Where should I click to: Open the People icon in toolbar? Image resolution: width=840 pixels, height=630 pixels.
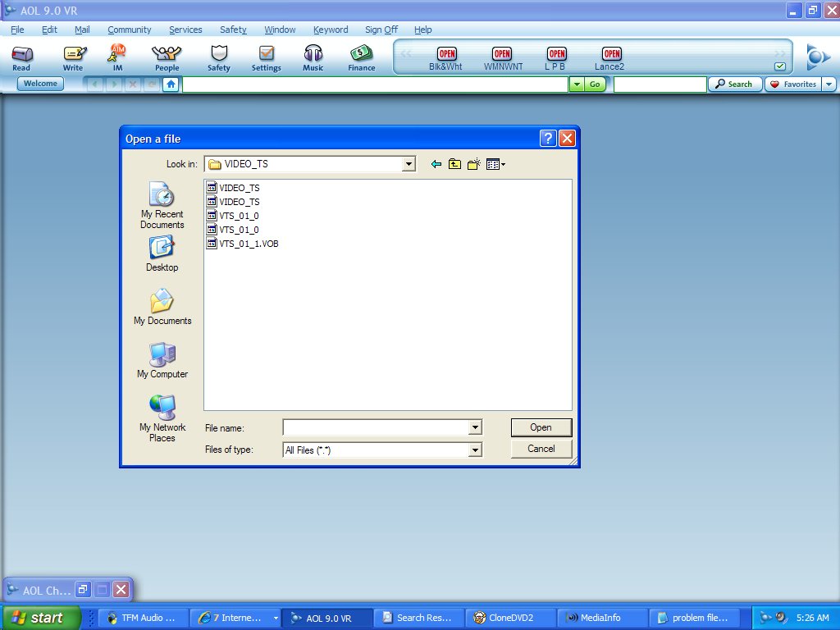[x=167, y=58]
